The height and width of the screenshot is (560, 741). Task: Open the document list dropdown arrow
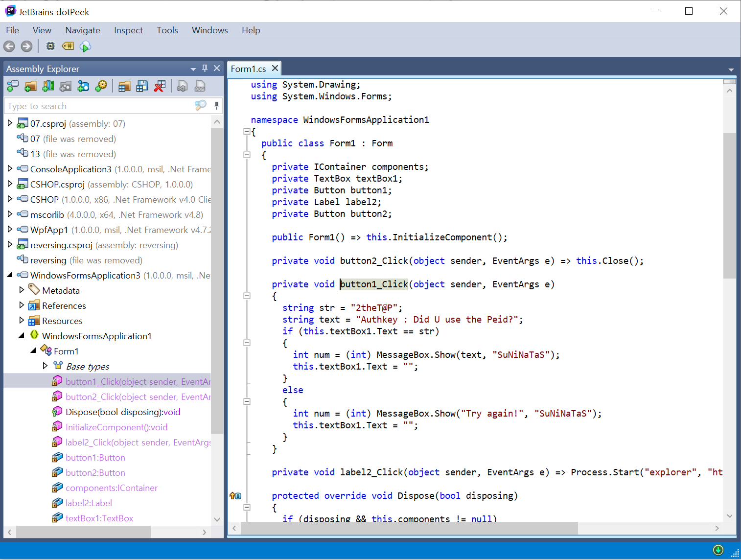[x=731, y=70]
